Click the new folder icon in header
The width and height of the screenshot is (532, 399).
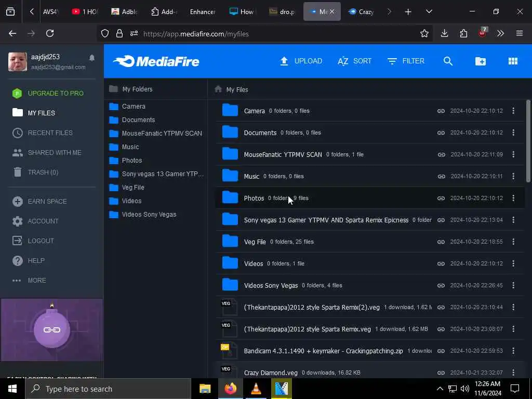[x=480, y=61]
